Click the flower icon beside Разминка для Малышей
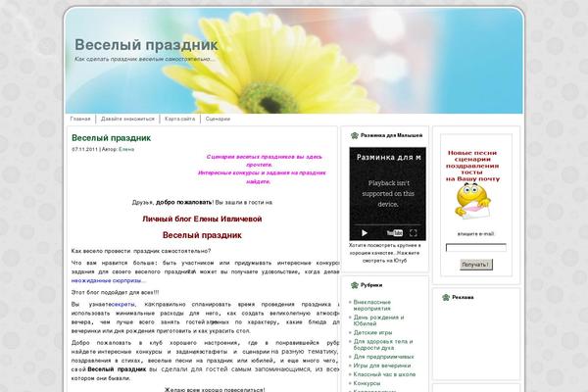588x392 pixels. pyautogui.click(x=355, y=135)
